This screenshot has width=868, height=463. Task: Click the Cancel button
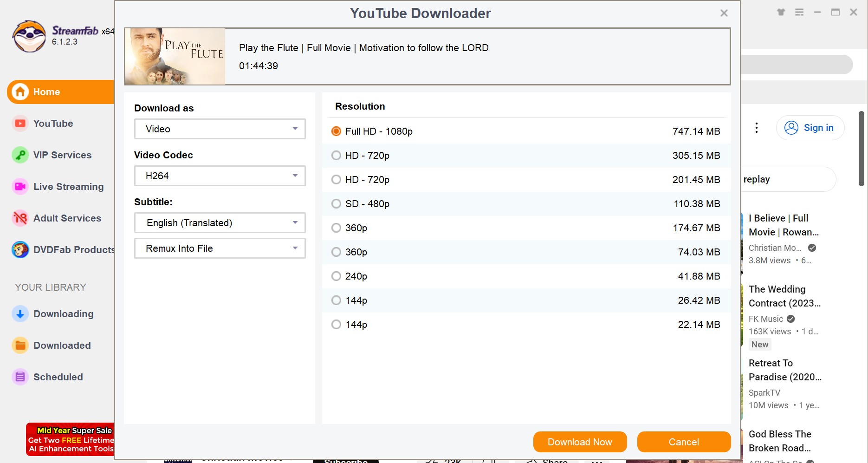pyautogui.click(x=684, y=442)
